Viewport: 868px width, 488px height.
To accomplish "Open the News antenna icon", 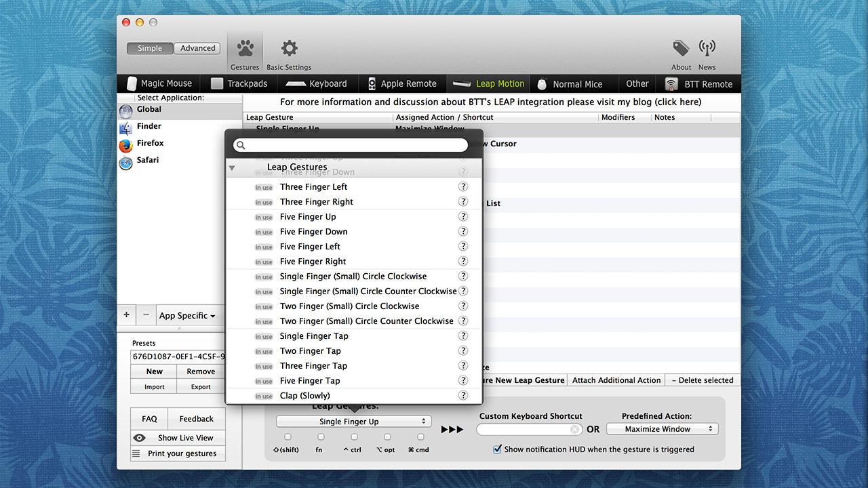I will coord(707,49).
